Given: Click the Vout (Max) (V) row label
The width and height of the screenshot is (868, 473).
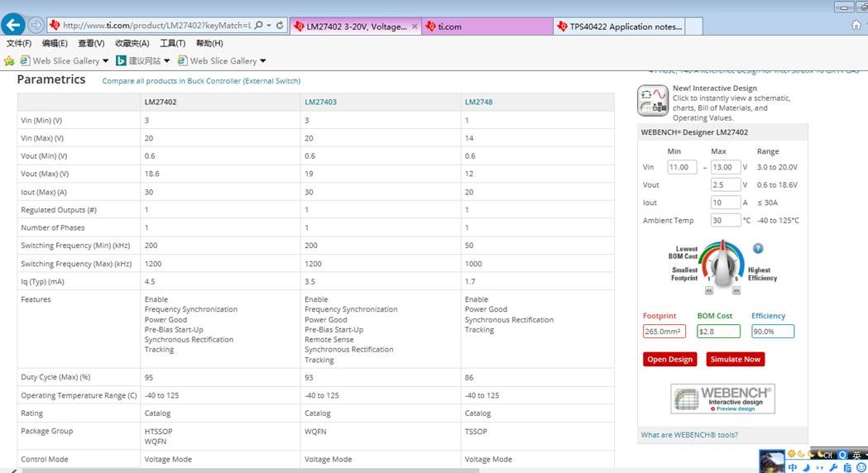Looking at the screenshot, I should pos(45,174).
